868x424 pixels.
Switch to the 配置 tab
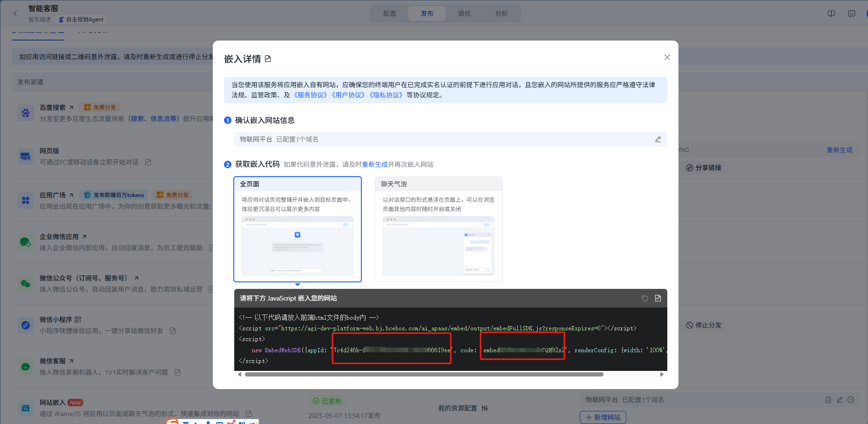[390, 14]
